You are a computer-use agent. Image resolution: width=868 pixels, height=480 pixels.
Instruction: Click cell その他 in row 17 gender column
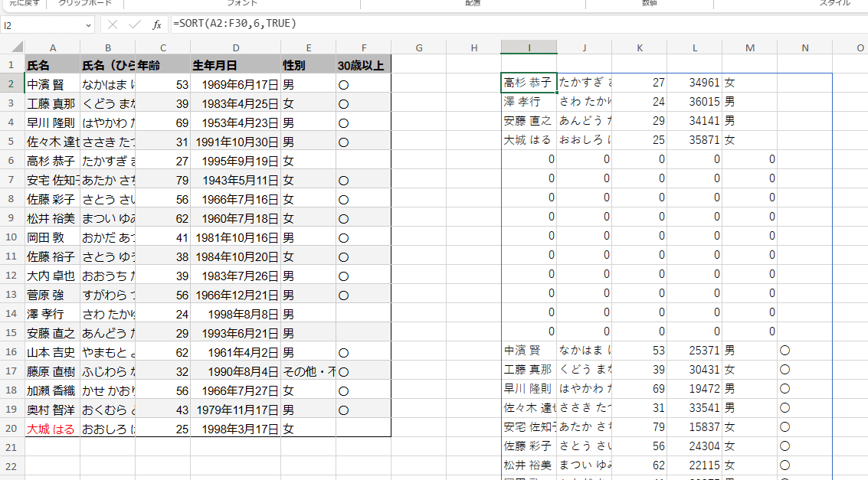(308, 371)
